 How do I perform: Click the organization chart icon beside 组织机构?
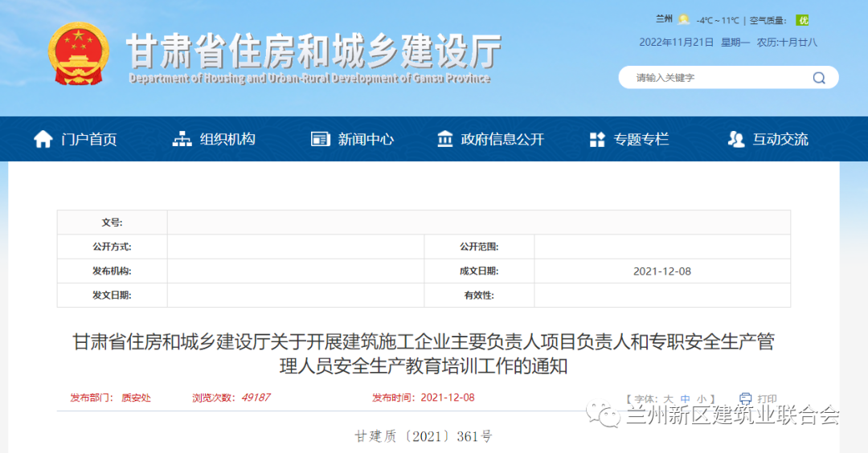click(x=182, y=140)
